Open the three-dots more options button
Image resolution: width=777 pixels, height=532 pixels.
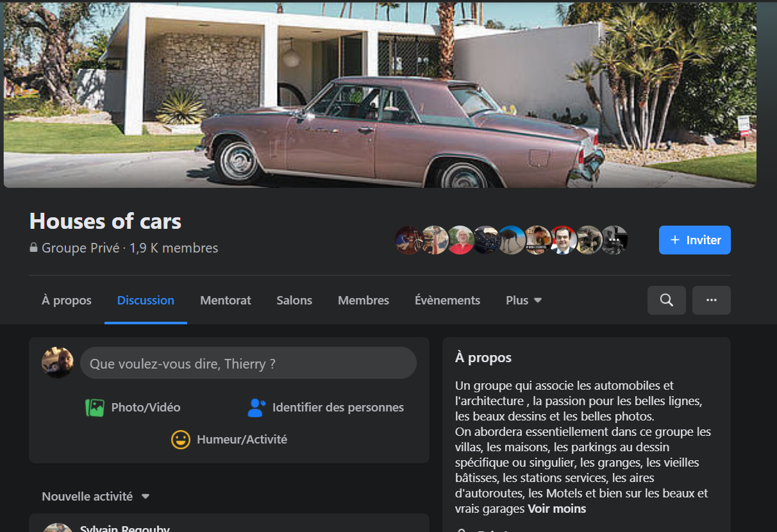click(712, 300)
